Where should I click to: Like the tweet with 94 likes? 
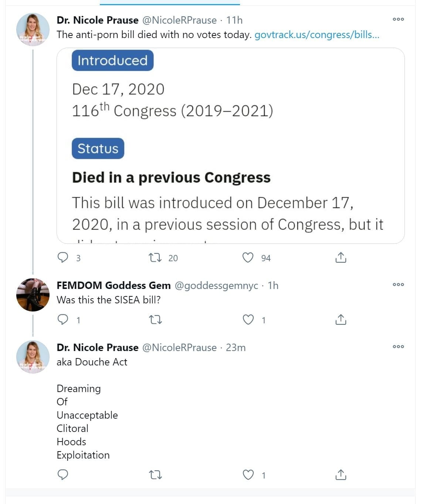248,257
